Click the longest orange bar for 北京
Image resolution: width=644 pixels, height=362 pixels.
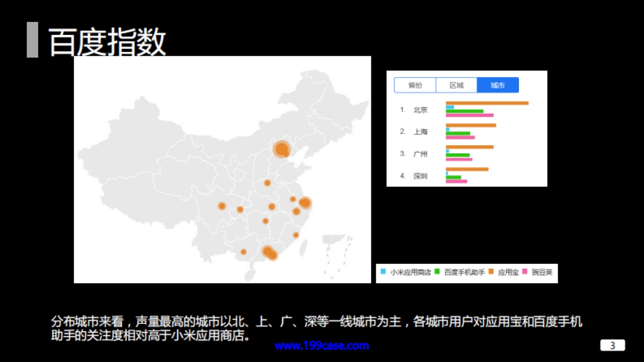[487, 103]
